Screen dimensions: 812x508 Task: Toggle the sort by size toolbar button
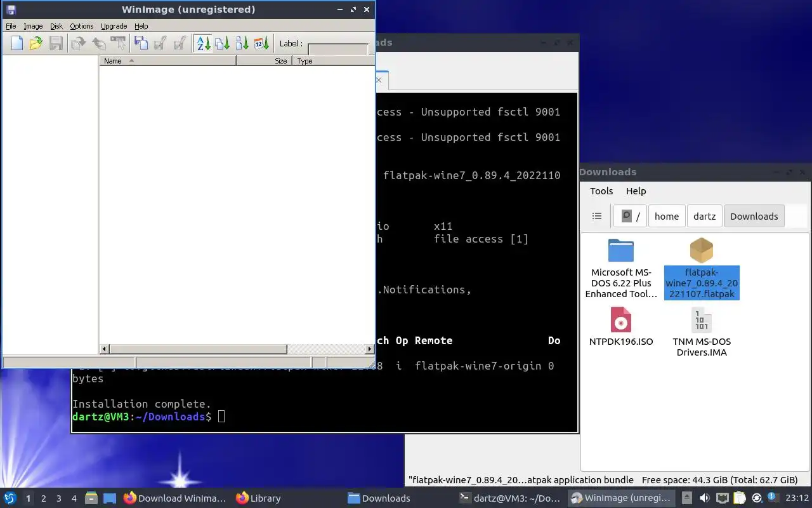coord(242,43)
